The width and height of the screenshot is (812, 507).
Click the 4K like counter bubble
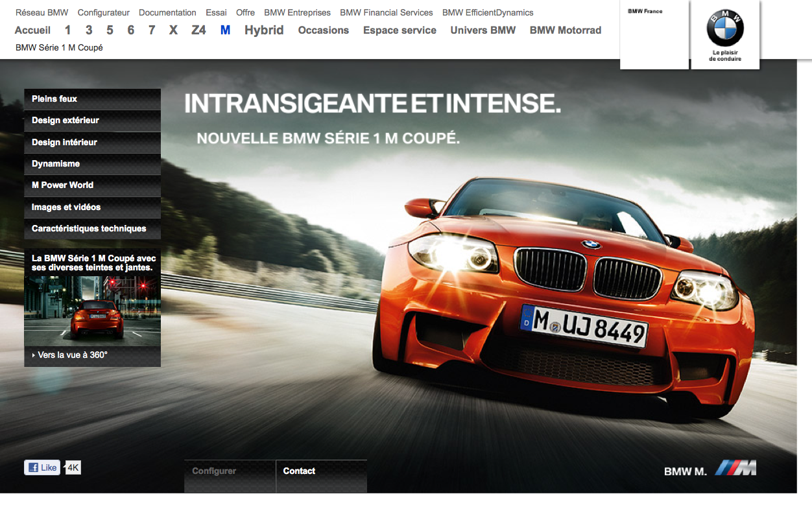pos(73,467)
